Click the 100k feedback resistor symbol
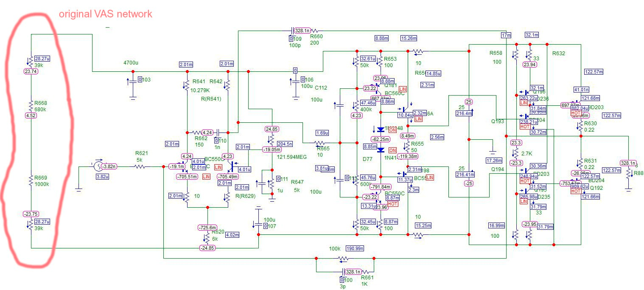644x290 pixels. point(344,259)
